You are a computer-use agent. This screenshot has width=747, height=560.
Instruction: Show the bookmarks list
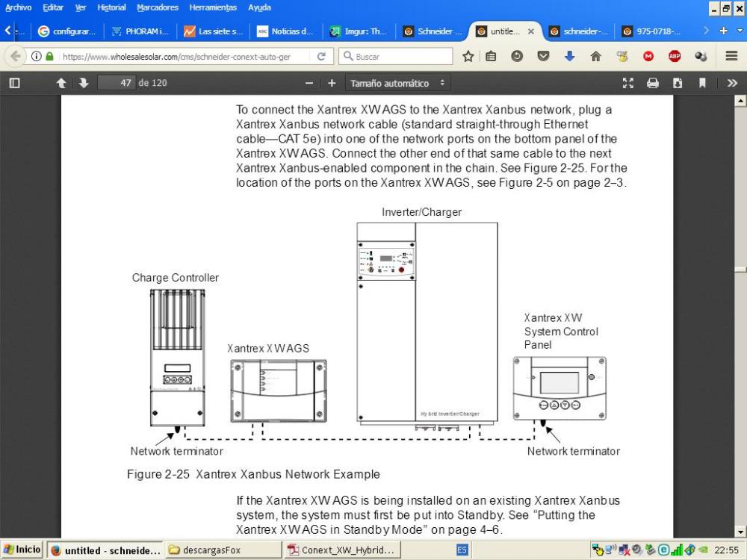(x=491, y=57)
